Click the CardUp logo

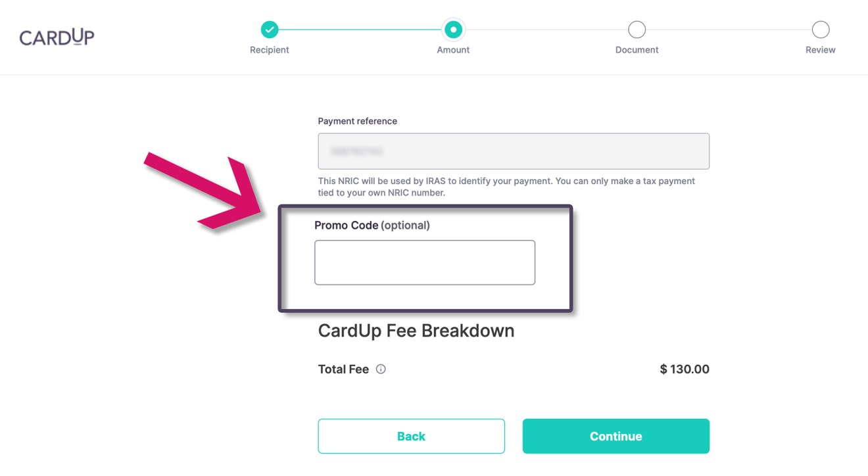click(57, 37)
